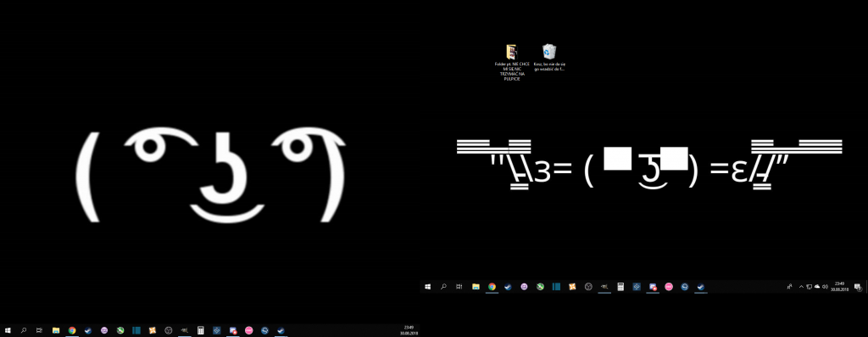This screenshot has height=337, width=868.
Task: Open File Explorer on the left monitor taskbar
Action: [56, 330]
